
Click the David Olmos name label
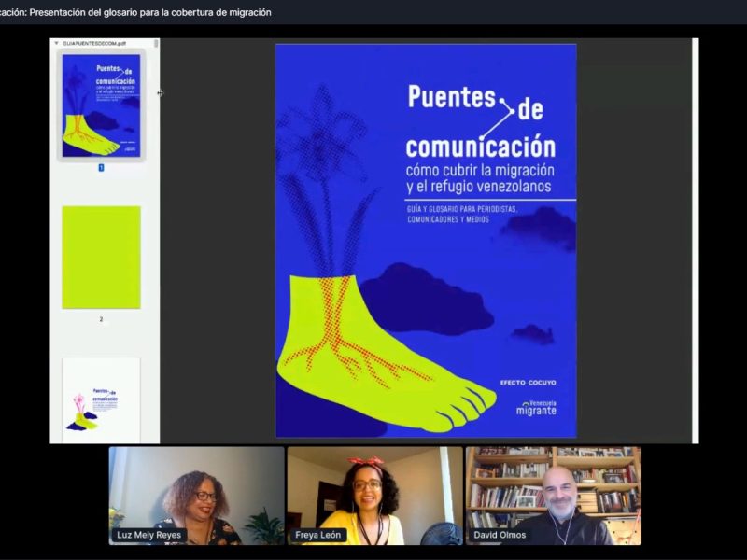500,535
